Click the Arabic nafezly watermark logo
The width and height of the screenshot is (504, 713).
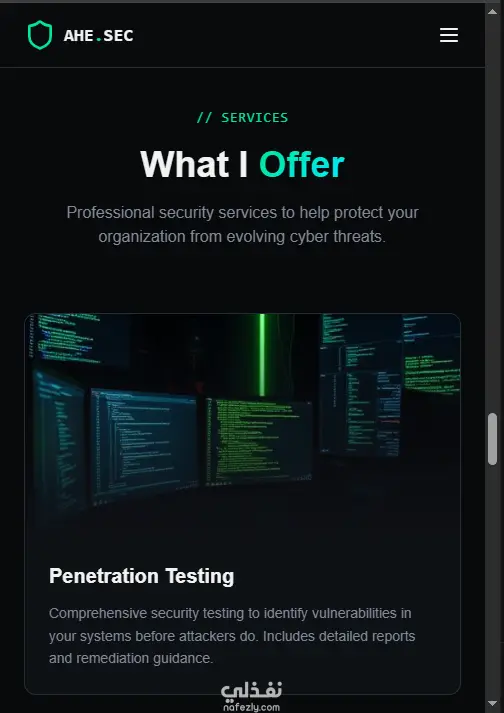(x=252, y=691)
